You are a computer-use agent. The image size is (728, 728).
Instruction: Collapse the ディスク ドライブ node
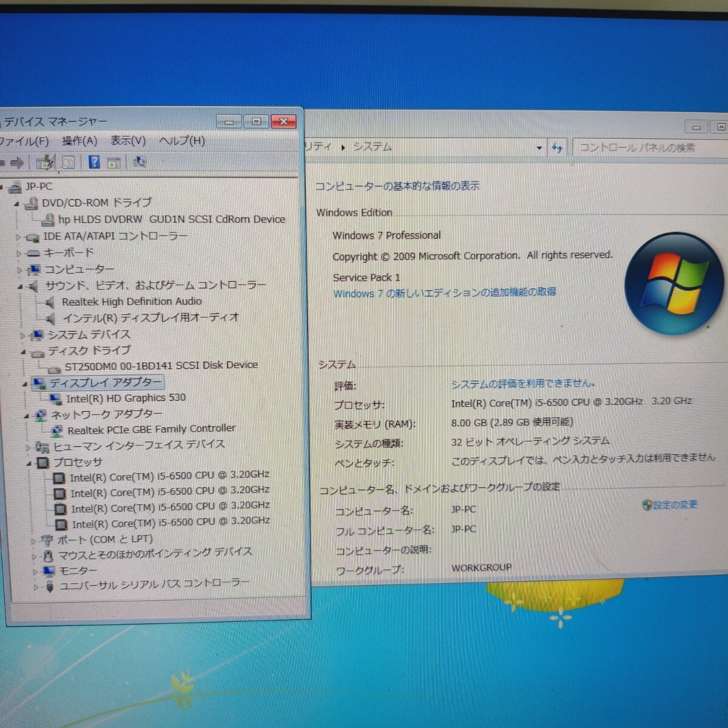click(x=24, y=352)
